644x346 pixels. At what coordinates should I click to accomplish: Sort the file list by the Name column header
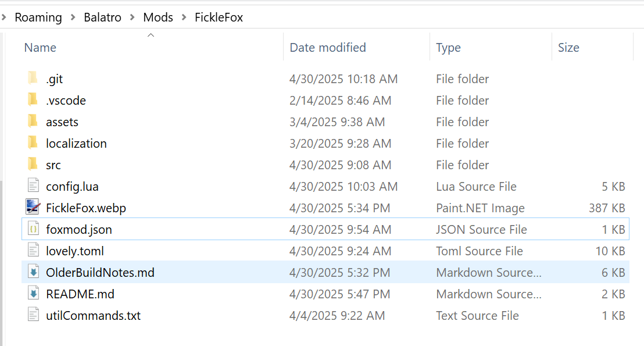(40, 48)
